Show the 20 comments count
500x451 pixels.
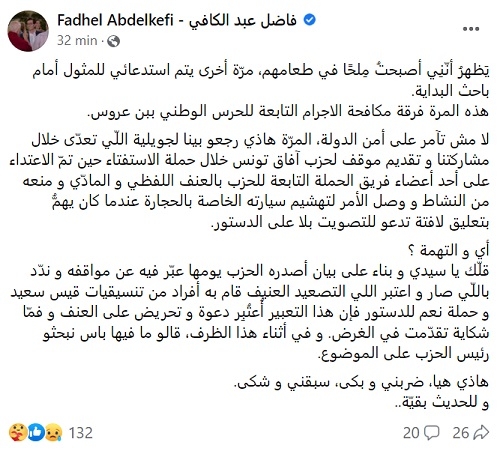coord(411,433)
